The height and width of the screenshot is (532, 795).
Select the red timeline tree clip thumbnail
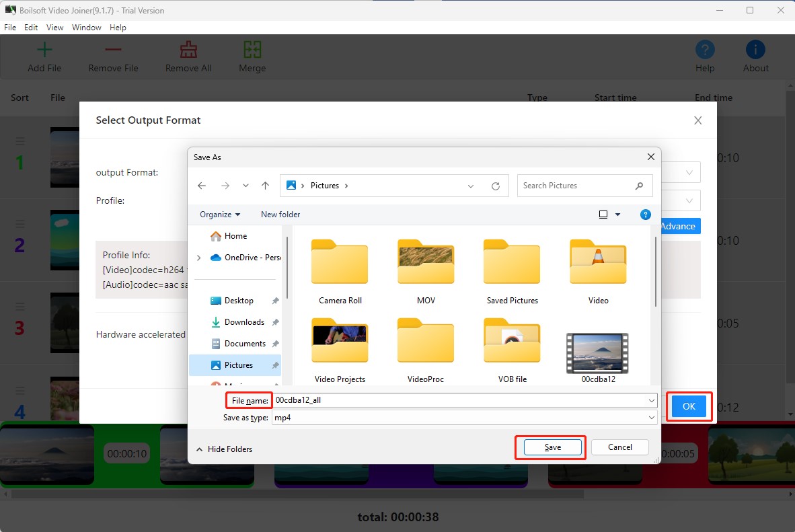pos(751,455)
